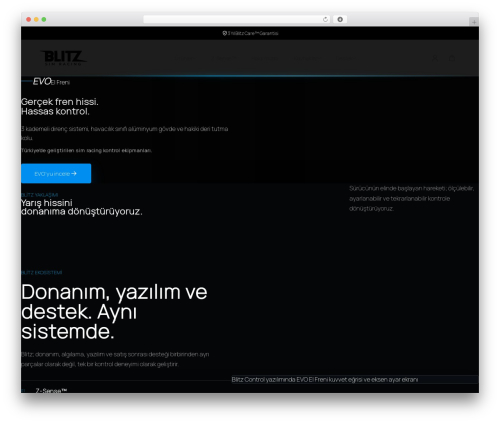Click the Blitz Care Garantisi announcement text

pos(253,33)
